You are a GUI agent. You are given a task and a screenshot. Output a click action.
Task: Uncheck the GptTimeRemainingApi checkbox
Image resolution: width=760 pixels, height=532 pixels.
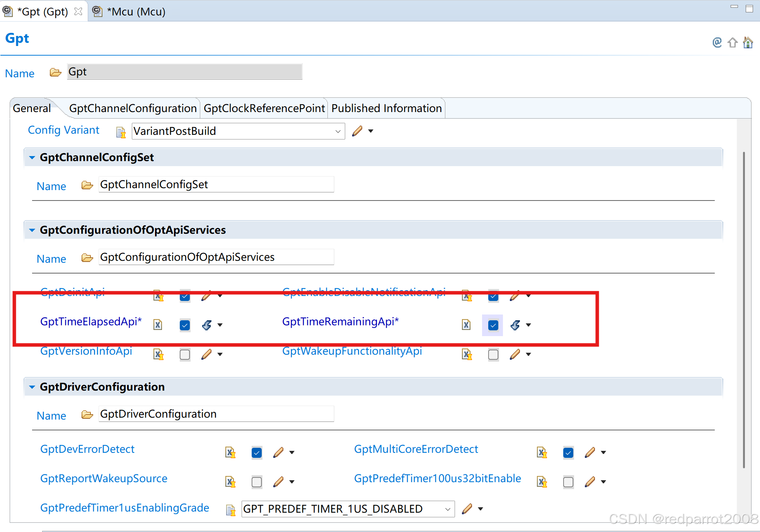click(493, 325)
